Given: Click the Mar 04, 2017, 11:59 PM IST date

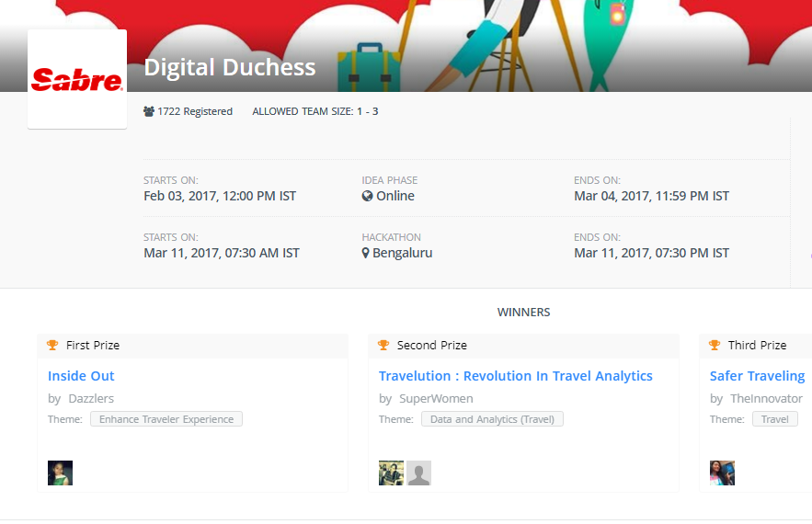Looking at the screenshot, I should pyautogui.click(x=651, y=196).
